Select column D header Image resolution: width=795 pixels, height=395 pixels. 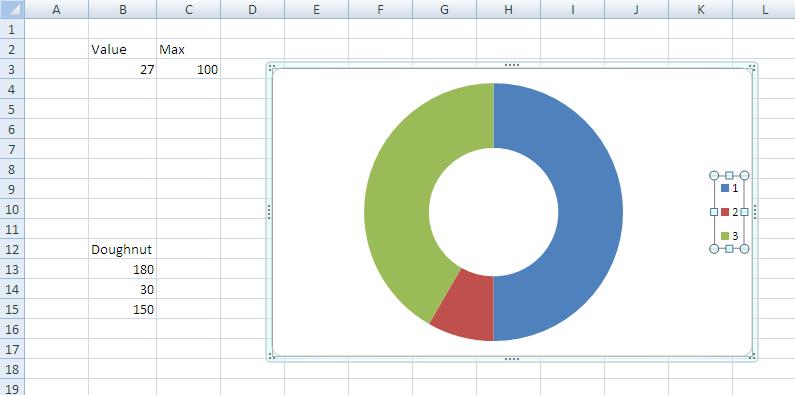click(x=252, y=9)
